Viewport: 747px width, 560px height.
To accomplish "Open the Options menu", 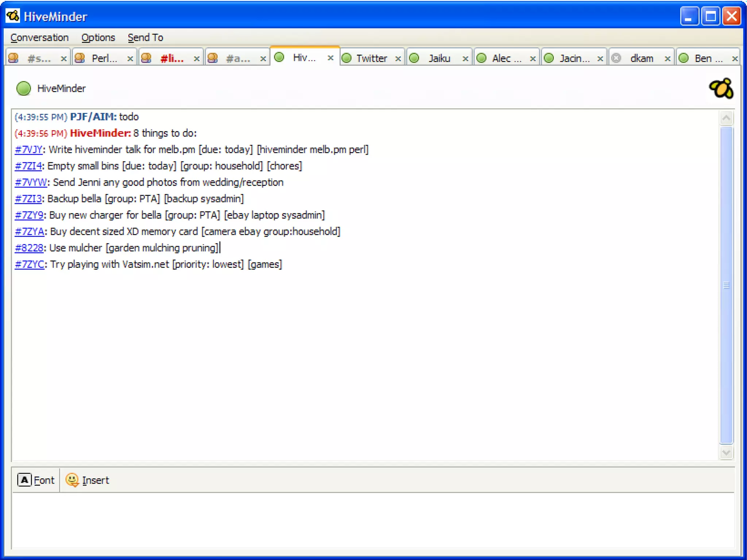I will click(98, 38).
